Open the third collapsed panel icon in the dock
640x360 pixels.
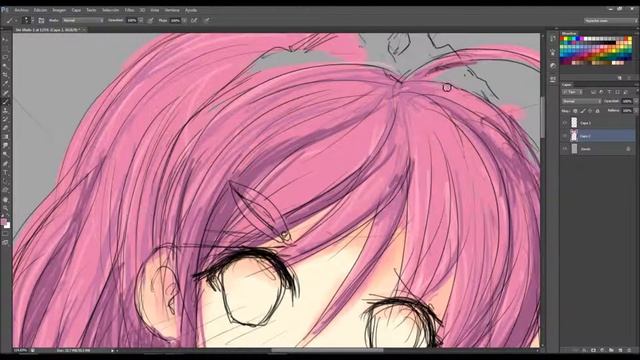(x=553, y=66)
